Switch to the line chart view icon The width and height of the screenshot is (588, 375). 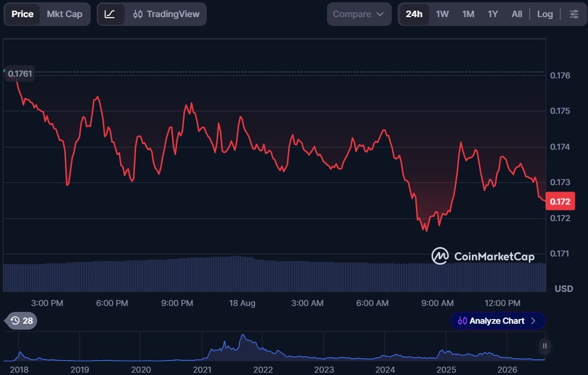coord(110,14)
